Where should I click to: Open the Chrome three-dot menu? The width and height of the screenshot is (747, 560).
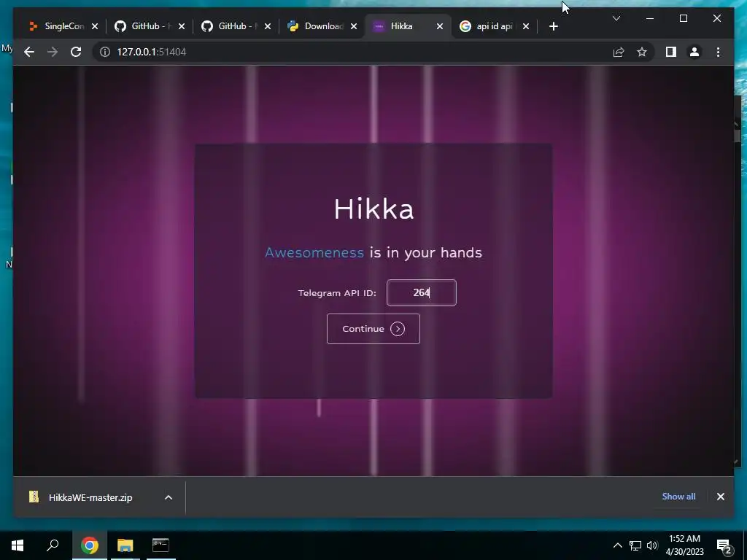click(718, 52)
